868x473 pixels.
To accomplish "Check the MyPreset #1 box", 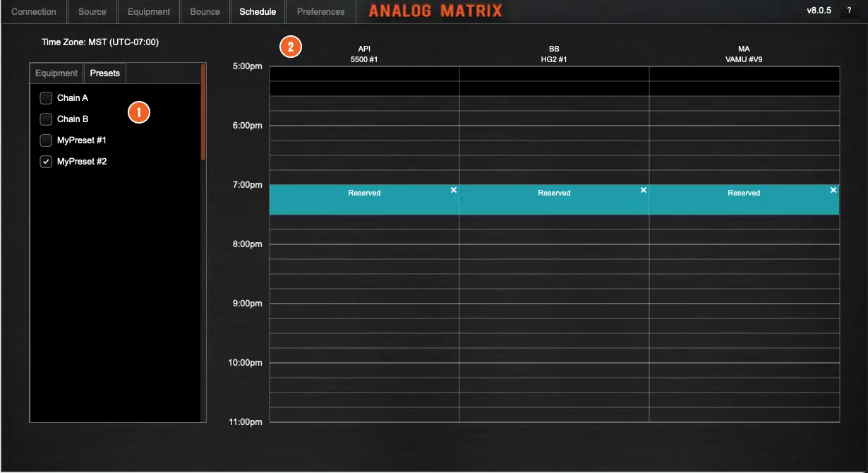I will click(x=46, y=140).
